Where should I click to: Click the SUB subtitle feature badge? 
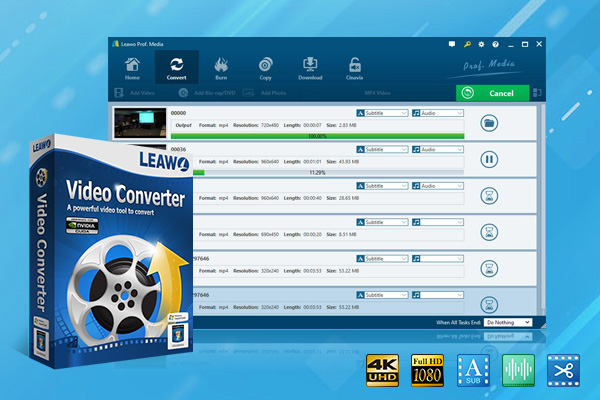point(473,371)
